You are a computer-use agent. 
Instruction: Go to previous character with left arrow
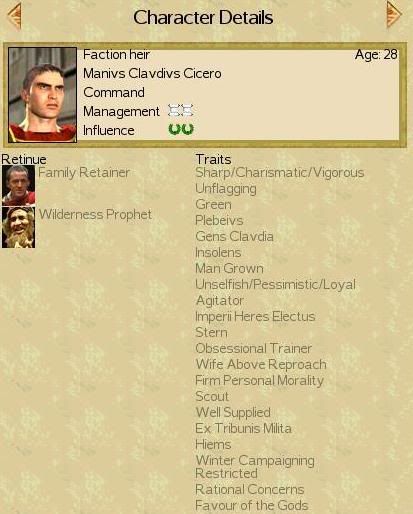(14, 16)
